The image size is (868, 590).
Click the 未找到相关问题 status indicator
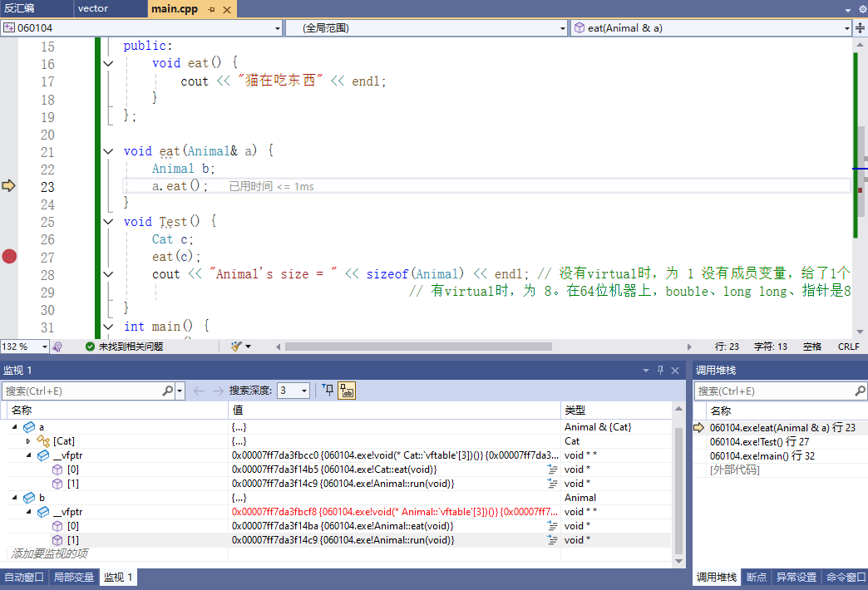point(125,347)
